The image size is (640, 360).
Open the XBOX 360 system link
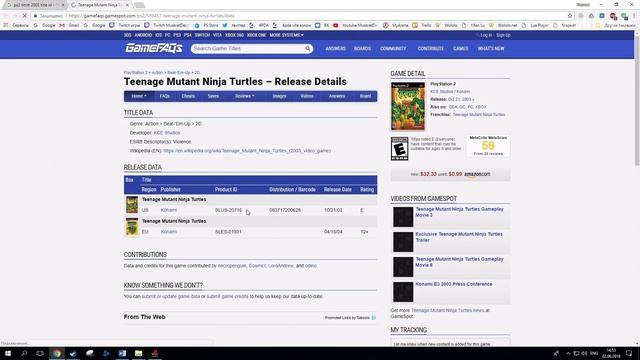(234, 35)
